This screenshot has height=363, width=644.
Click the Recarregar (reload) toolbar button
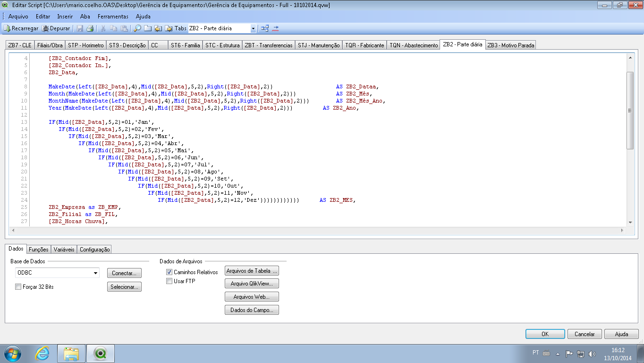(21, 28)
